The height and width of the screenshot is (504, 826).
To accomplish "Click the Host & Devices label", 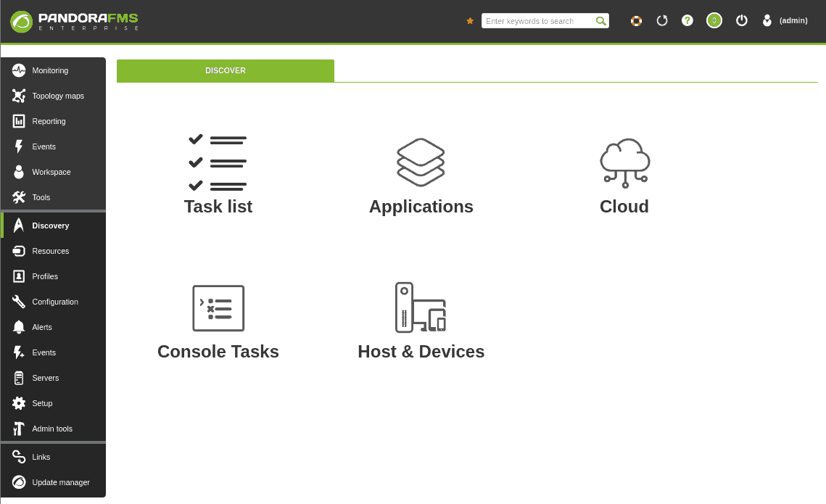I will [421, 351].
